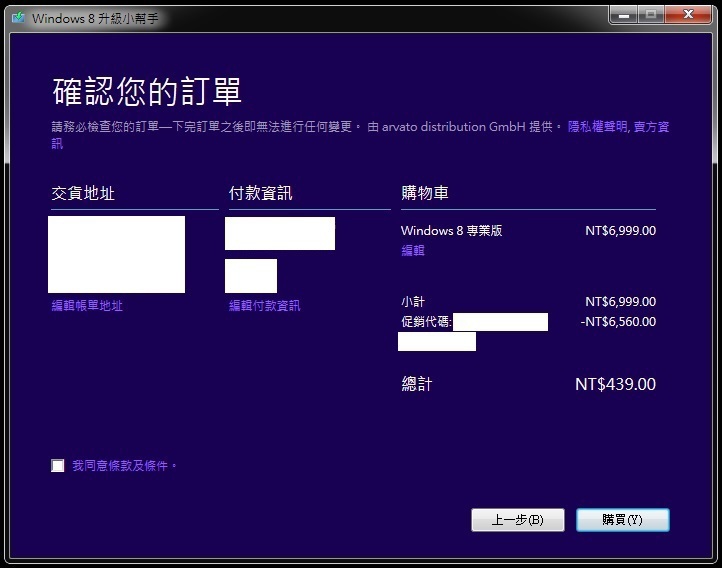722x568 pixels.
Task: Click the total amount NT$439.00
Action: [615, 384]
